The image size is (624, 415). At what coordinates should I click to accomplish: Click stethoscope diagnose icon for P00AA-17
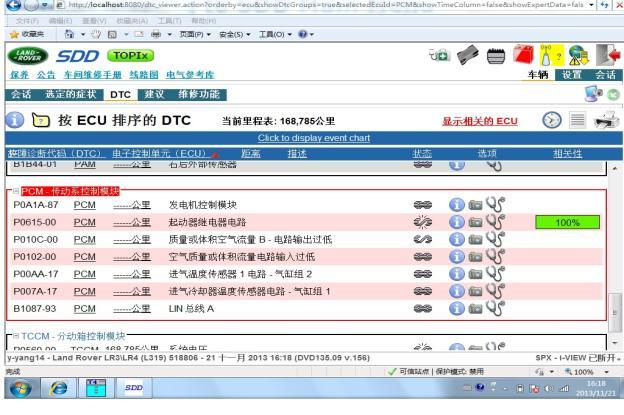[x=495, y=273]
